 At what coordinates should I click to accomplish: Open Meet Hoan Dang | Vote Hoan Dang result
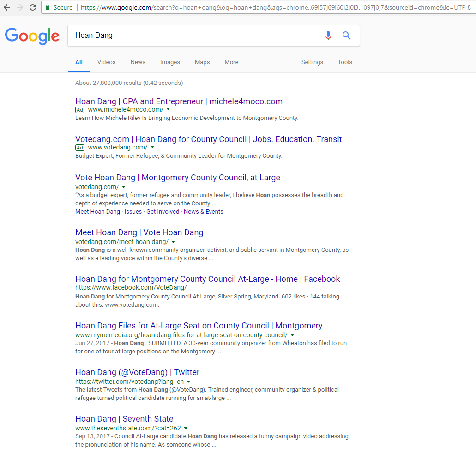coord(139,232)
